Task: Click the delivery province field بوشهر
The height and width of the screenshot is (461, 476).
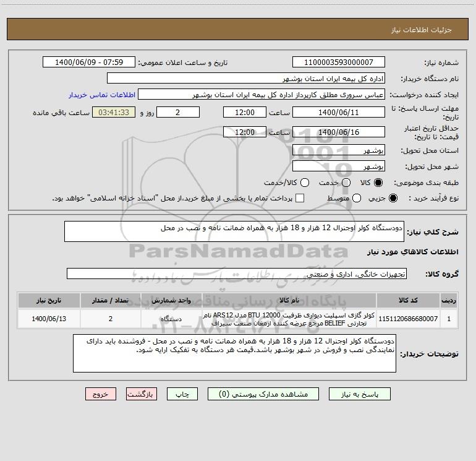Action: coord(339,150)
